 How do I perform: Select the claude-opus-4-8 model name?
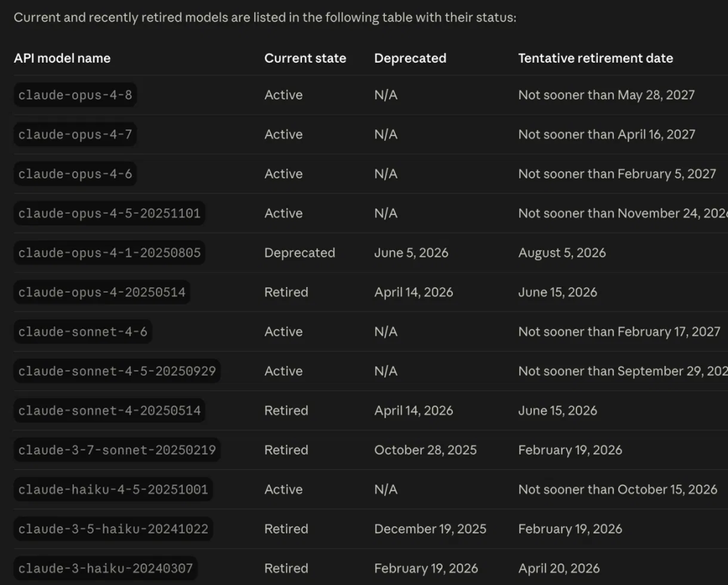coord(75,95)
